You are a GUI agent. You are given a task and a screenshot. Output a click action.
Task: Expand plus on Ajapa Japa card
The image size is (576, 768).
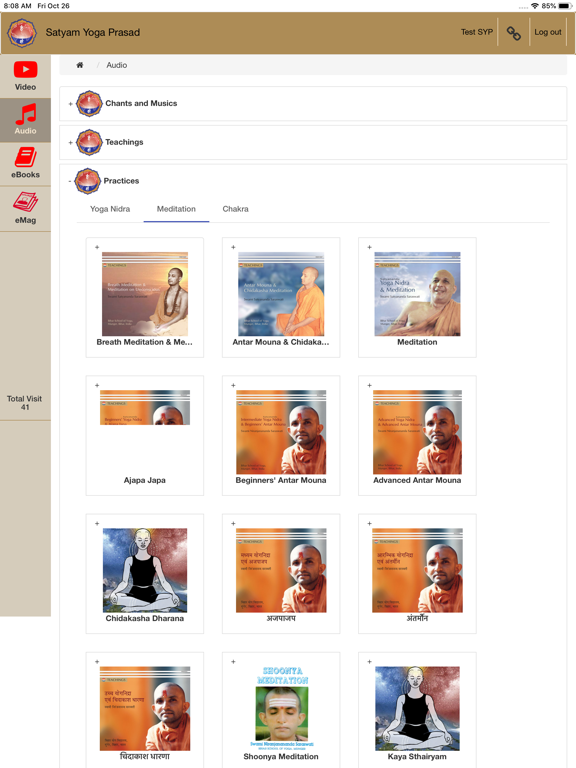[x=97, y=385]
